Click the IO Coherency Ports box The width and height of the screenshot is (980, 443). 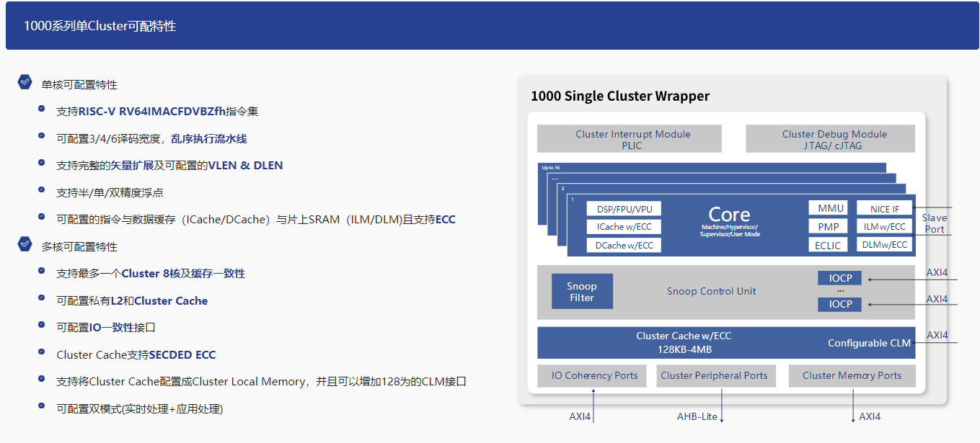coord(594,375)
